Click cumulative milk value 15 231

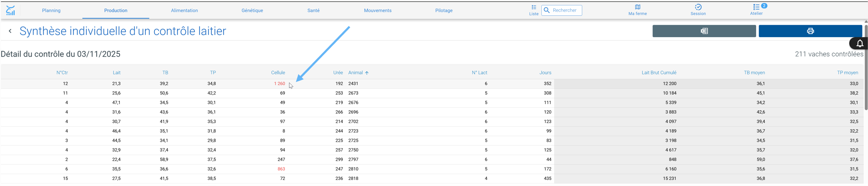point(669,179)
